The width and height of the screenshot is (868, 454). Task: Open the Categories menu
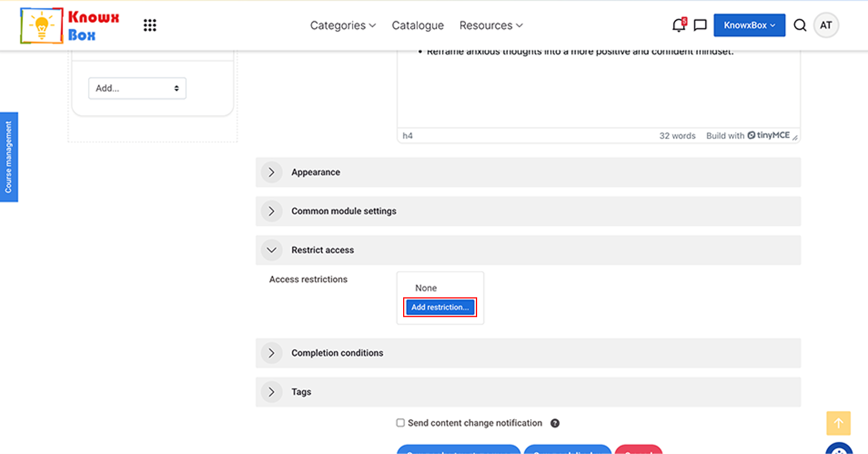point(343,25)
